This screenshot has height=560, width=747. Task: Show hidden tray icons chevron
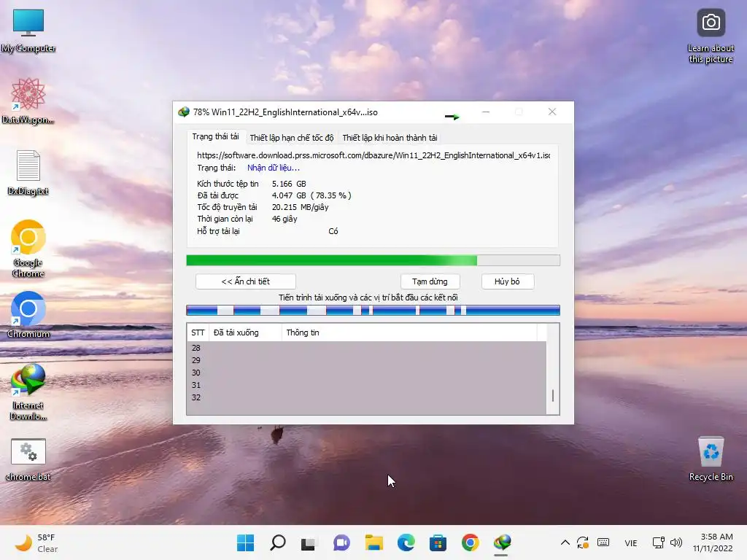(565, 542)
